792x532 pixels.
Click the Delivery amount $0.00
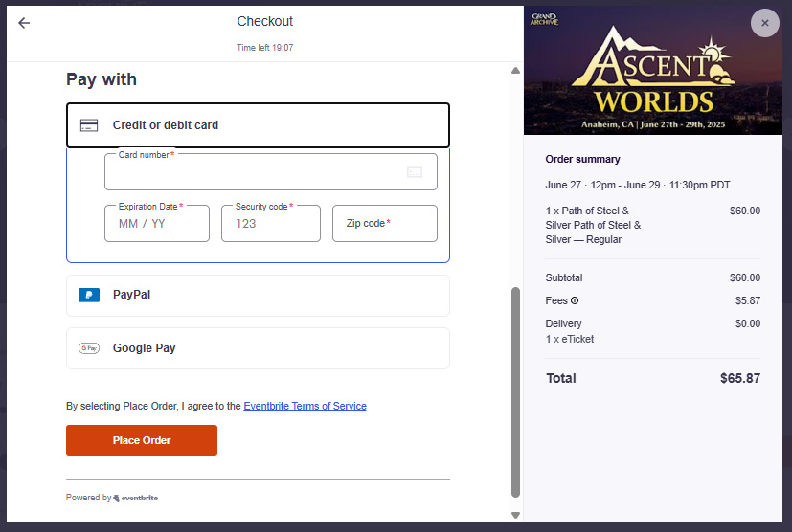coord(748,323)
